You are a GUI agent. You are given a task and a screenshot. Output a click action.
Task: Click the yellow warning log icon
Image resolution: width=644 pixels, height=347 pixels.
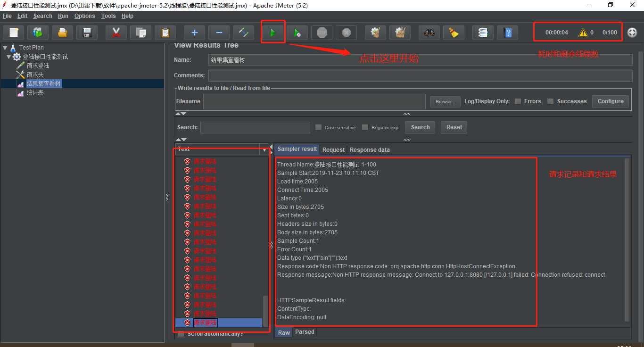(583, 33)
